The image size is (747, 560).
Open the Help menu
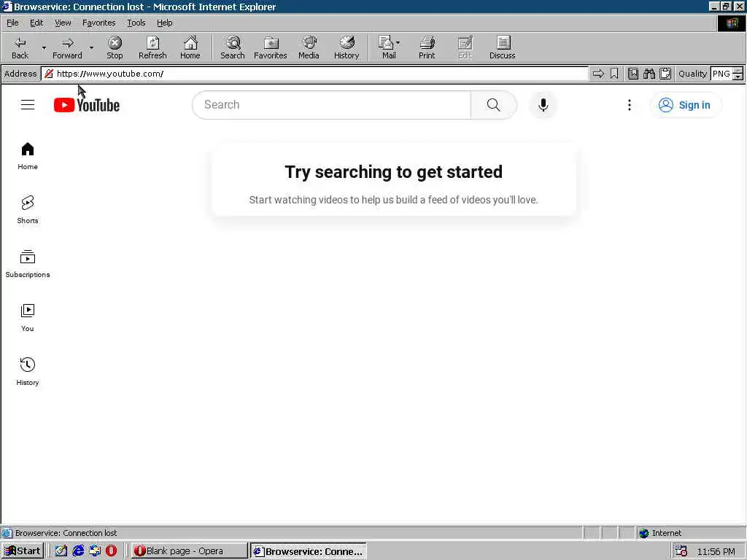[x=164, y=23]
